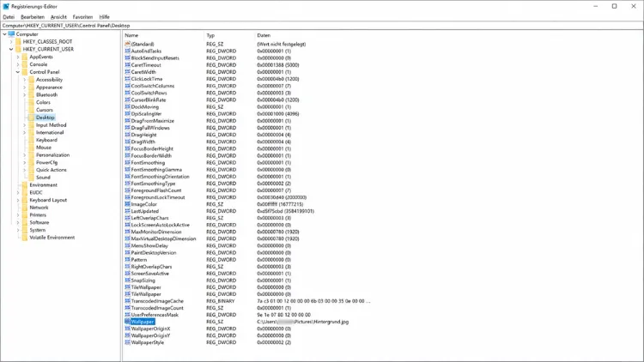
Task: Click the Sound folder icon
Action: (31, 178)
